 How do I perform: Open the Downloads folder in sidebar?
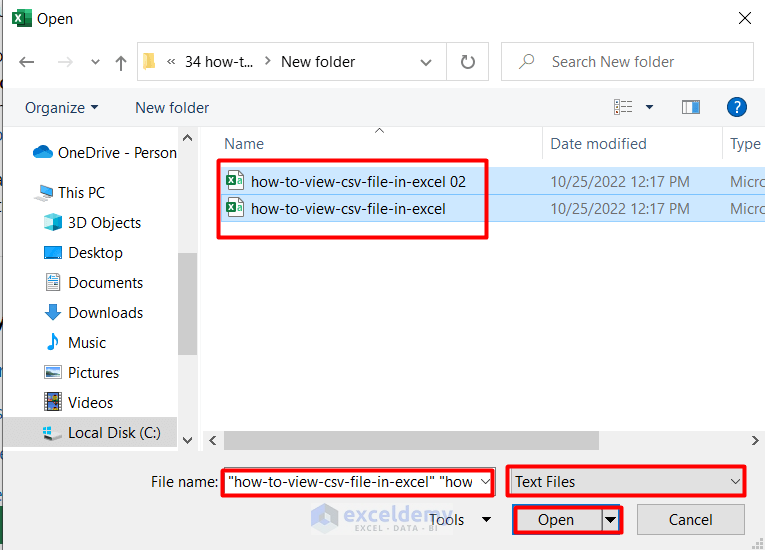point(105,312)
